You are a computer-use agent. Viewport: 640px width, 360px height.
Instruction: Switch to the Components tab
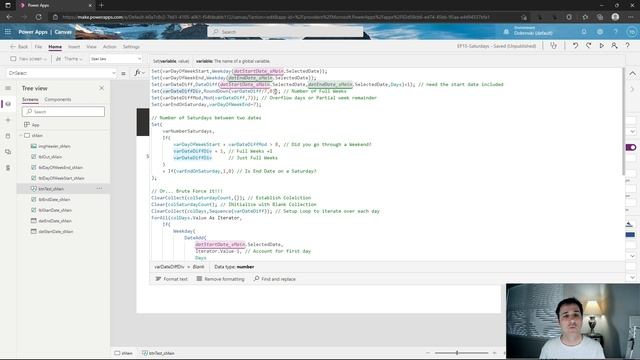[58, 100]
